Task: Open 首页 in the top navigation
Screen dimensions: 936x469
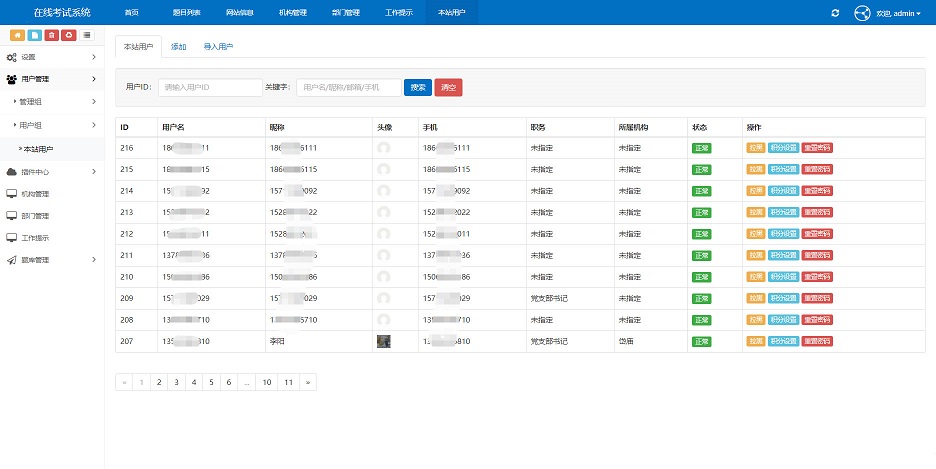Action: click(131, 13)
